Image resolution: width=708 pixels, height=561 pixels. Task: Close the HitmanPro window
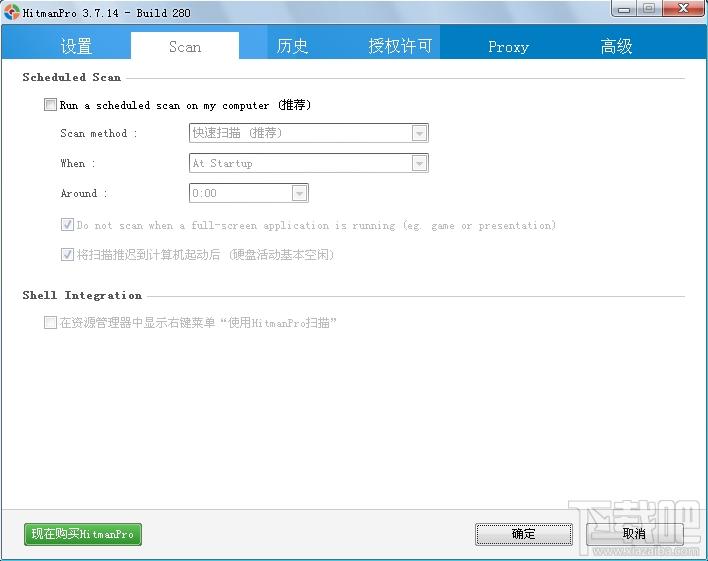pyautogui.click(x=683, y=9)
